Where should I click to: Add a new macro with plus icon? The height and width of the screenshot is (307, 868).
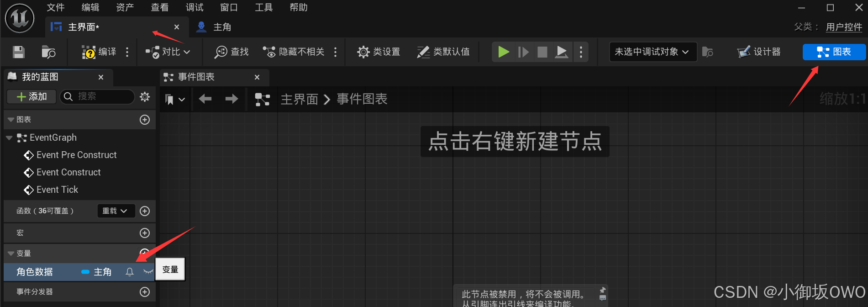(145, 233)
